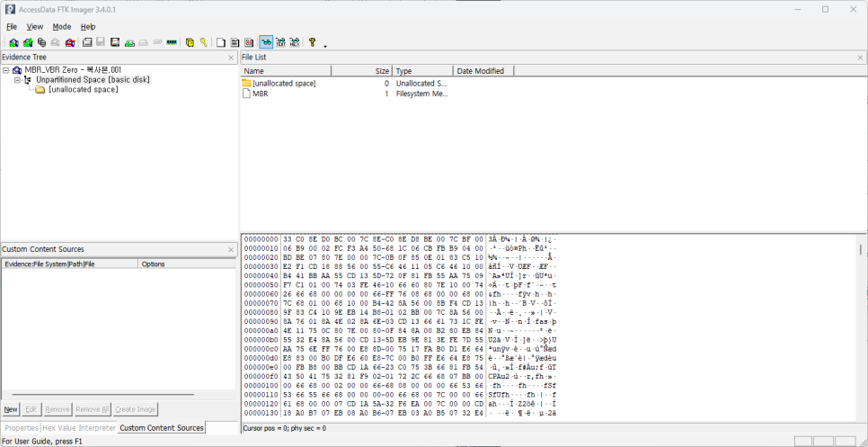
Task: Open the Image Mounting tool icon
Action: point(41,42)
